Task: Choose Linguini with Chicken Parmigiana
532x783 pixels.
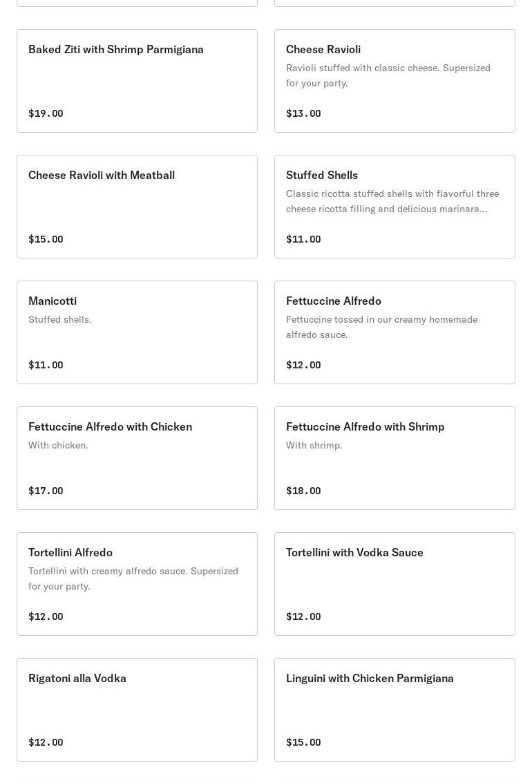Action: pos(395,710)
